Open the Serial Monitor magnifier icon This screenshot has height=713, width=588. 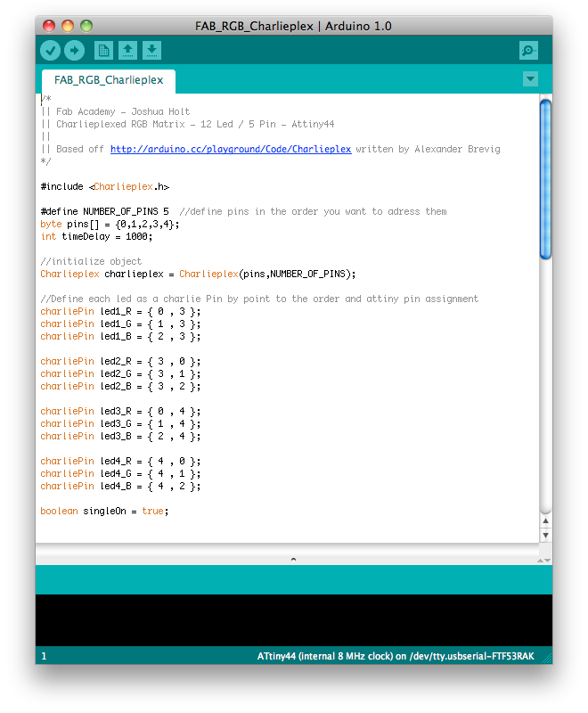[528, 51]
